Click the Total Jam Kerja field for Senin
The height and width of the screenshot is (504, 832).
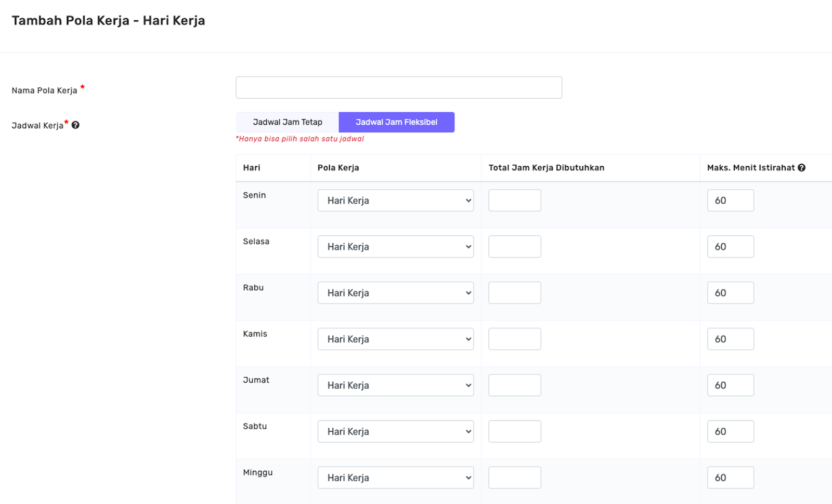click(514, 200)
